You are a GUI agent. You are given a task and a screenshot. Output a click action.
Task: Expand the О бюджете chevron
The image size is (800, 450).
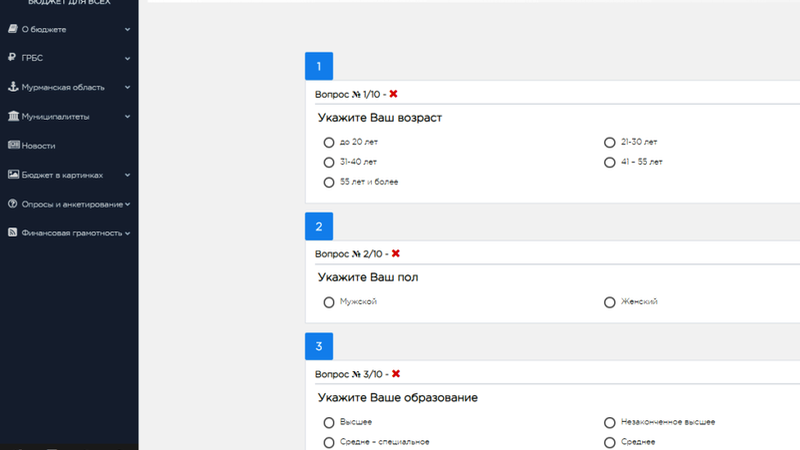tap(128, 30)
